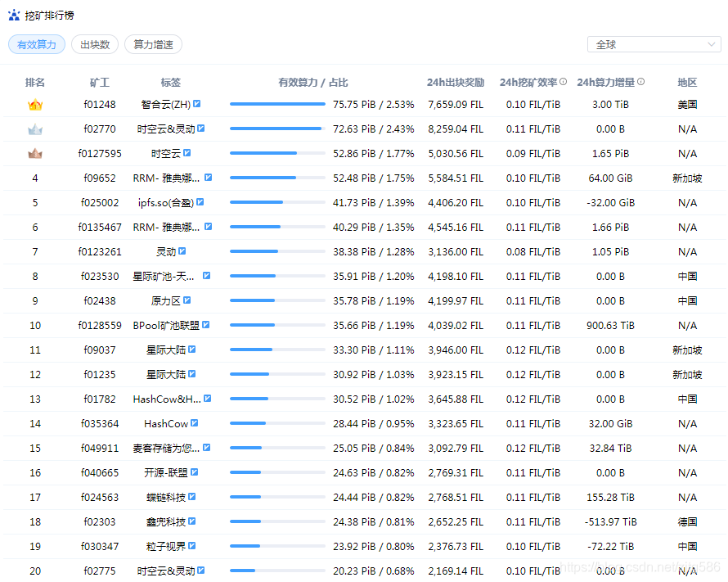Viewport: 728px width, 582px height.
Task: Click the badge icon in row f0135467
Action: 209,227
